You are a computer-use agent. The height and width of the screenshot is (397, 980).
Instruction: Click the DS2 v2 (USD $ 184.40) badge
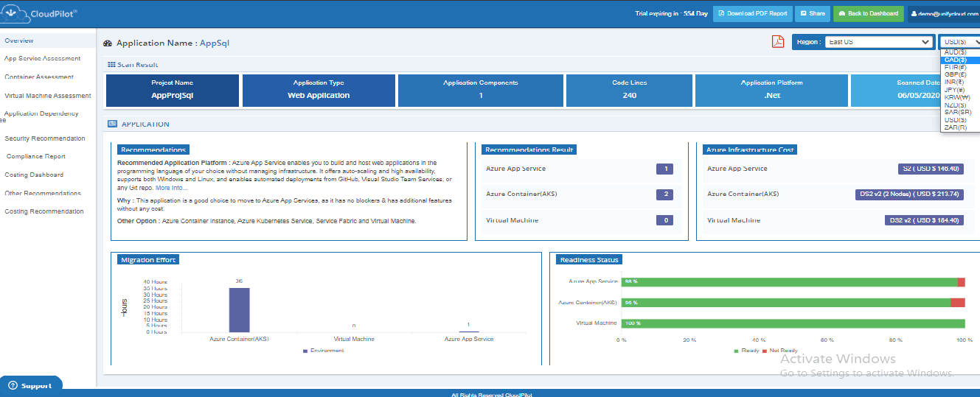pos(925,220)
